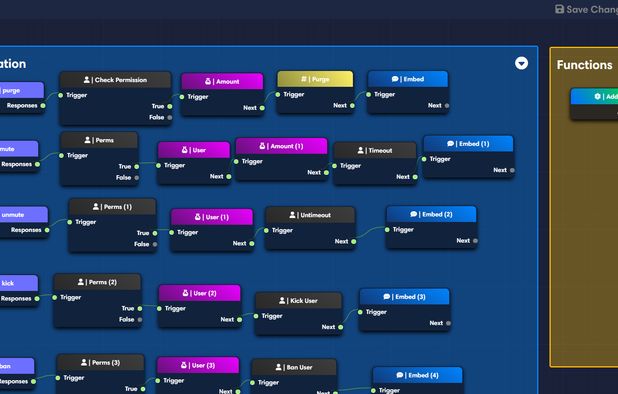Click the user icon on Perms (3) node

(84, 362)
